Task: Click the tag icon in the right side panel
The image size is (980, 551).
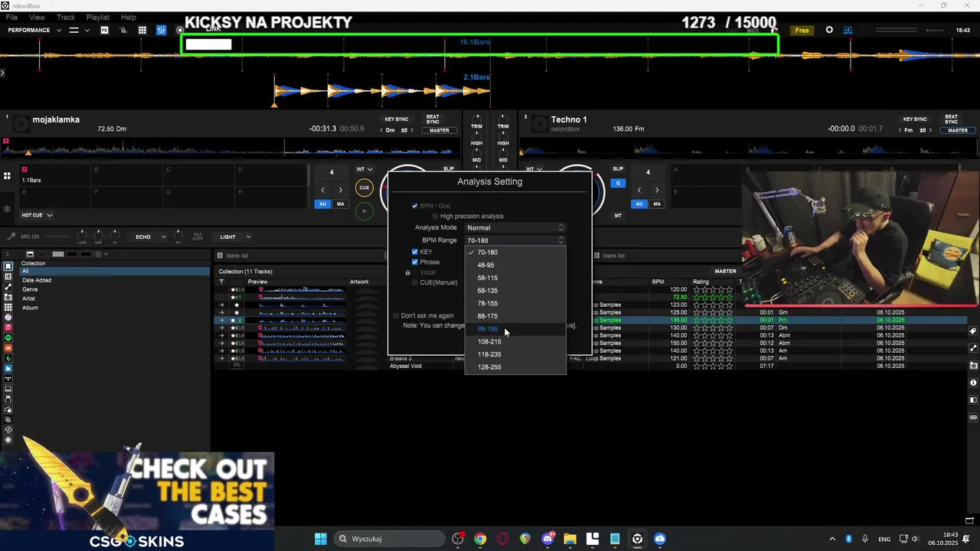Action: [x=973, y=331]
